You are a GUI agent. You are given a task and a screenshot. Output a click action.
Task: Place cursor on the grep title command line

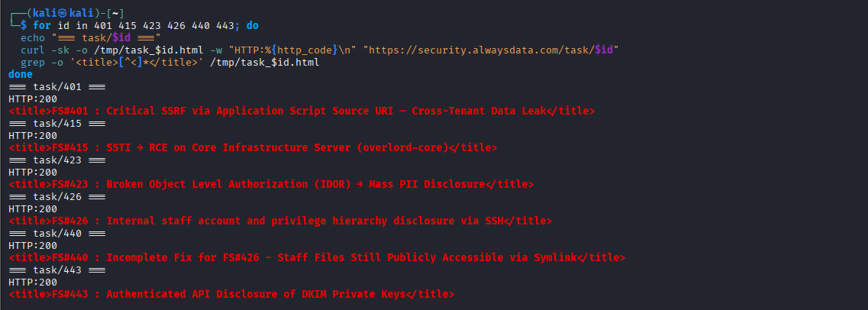(170, 63)
